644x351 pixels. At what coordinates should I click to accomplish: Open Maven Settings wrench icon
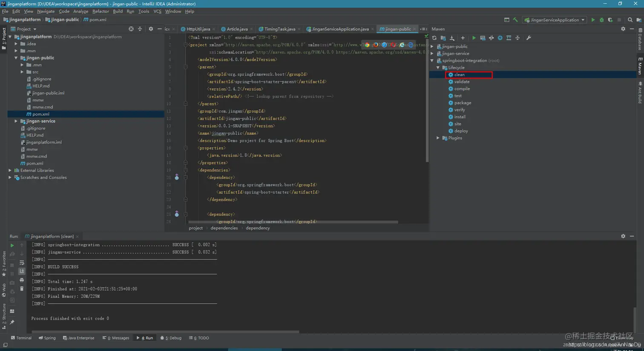pyautogui.click(x=529, y=38)
